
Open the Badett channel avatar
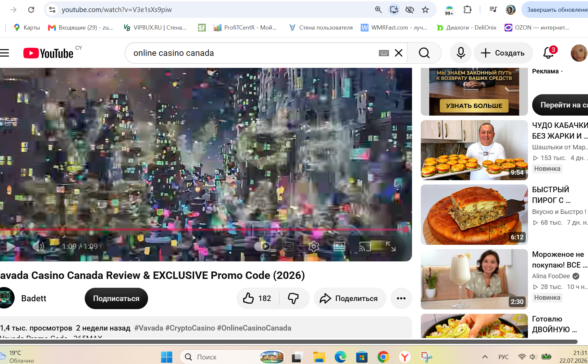tap(6, 298)
